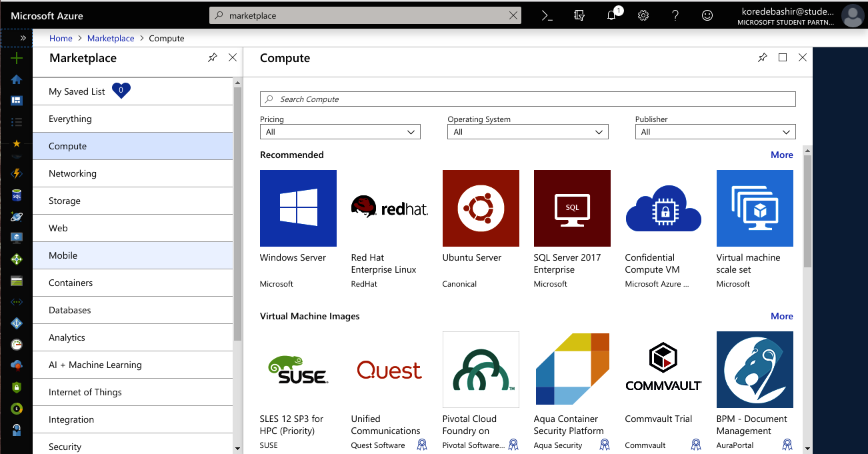Click the Search Compute input field
The width and height of the screenshot is (868, 454).
pyautogui.click(x=527, y=99)
